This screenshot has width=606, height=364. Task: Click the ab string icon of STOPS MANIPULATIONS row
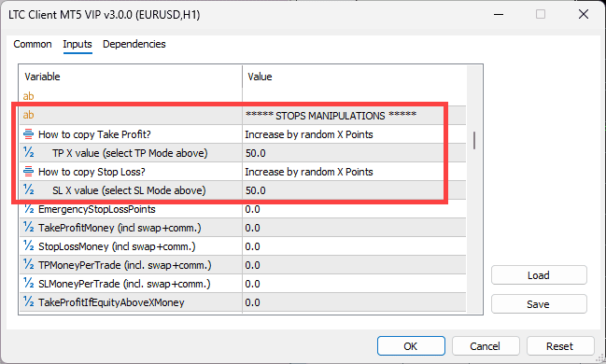pos(29,115)
